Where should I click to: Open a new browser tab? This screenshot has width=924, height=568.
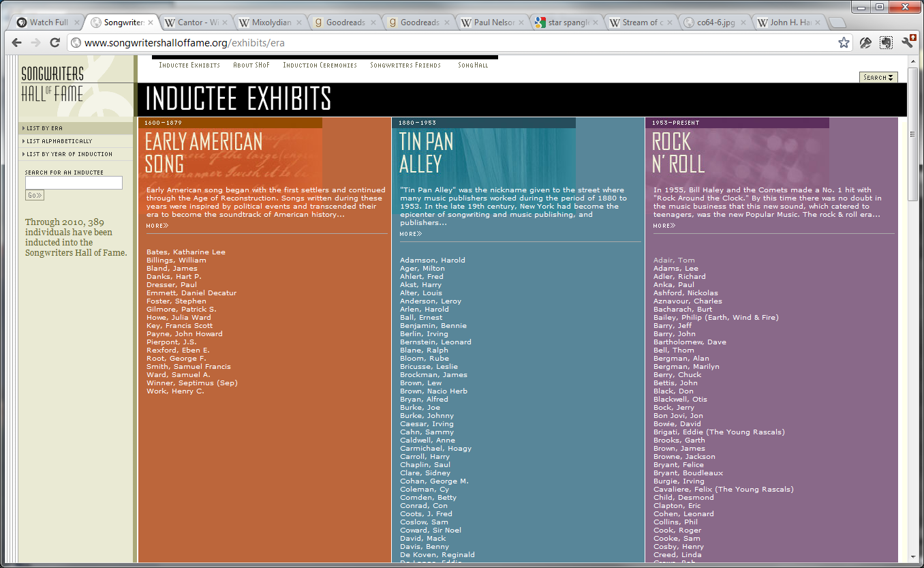[837, 23]
